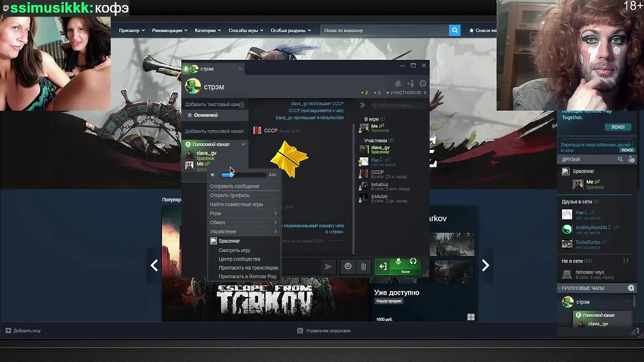Click стрэм group avatar in chat header
This screenshot has height=362, width=644.
point(193,86)
